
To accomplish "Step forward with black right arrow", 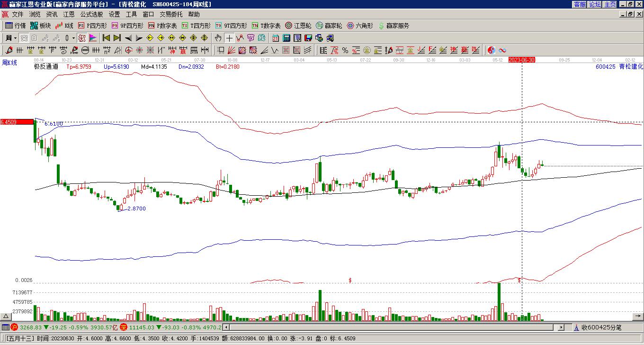I will pos(139,38).
